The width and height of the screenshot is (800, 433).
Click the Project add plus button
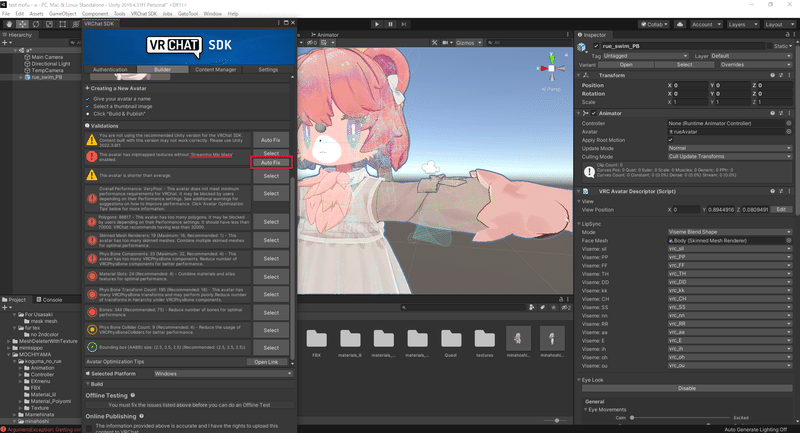tap(6, 308)
